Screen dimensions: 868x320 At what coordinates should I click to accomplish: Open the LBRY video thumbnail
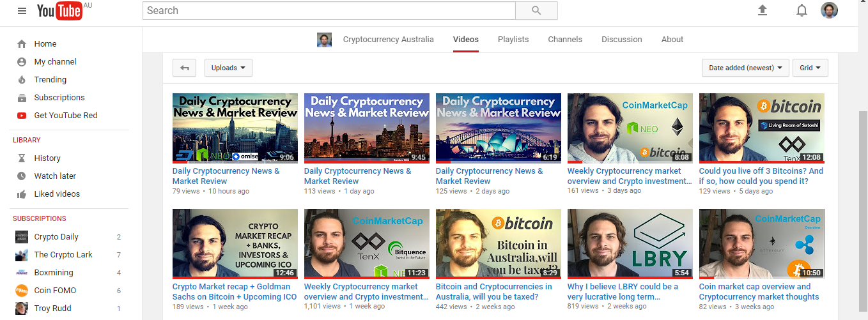click(630, 244)
